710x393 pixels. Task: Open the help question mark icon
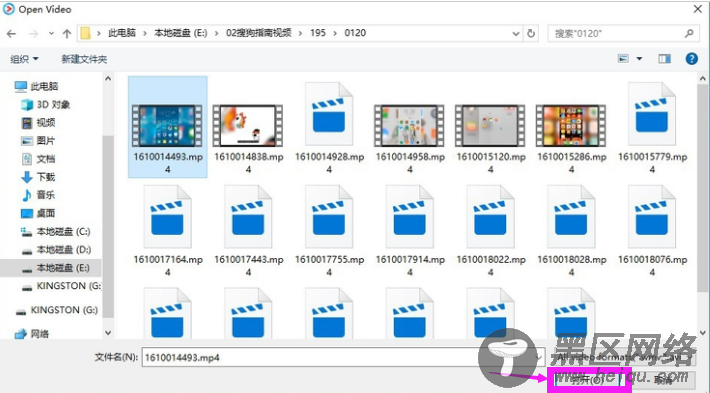[691, 58]
